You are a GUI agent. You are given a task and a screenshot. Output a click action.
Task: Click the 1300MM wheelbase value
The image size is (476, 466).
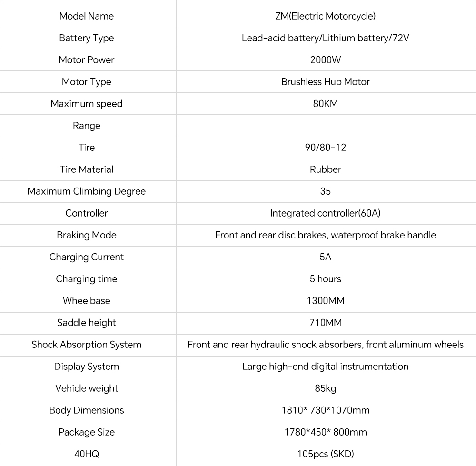click(x=326, y=301)
